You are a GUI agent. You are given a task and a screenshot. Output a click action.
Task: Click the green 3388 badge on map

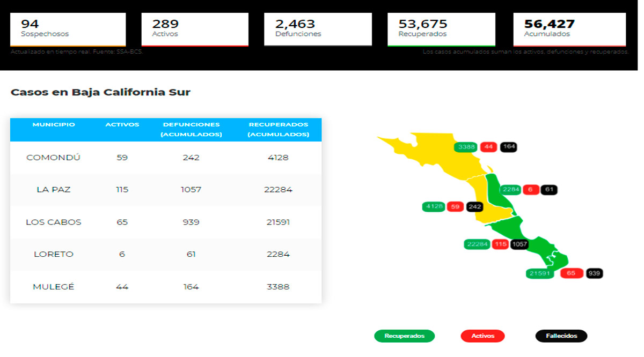(465, 147)
